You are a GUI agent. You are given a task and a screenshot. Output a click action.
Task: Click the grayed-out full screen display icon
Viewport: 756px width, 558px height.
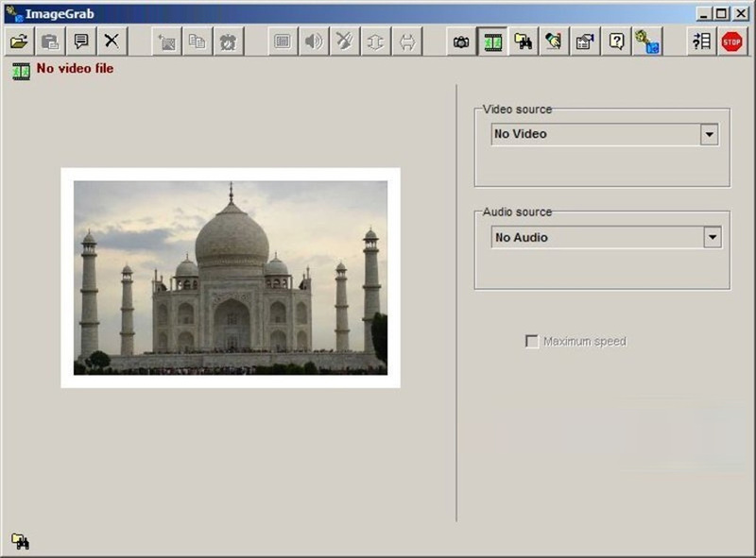pos(283,42)
